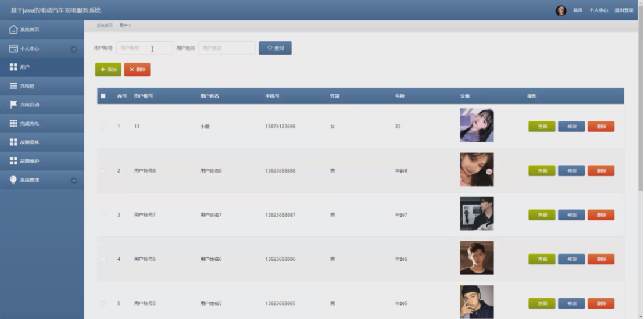Tick the checkbox for row 用户账号8

(103, 171)
